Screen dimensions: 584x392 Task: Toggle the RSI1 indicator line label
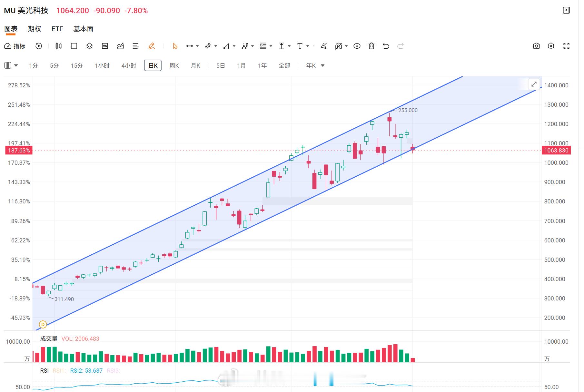(x=59, y=371)
